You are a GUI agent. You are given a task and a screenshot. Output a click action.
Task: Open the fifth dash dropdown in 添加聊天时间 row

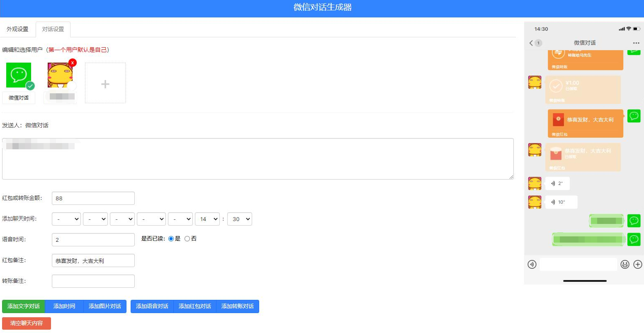[180, 219]
